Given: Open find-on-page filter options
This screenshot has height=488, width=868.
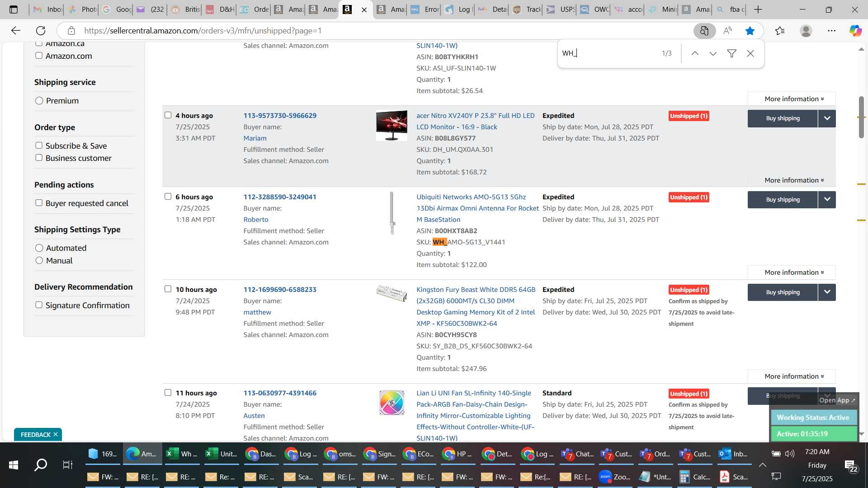Looking at the screenshot, I should [x=731, y=53].
